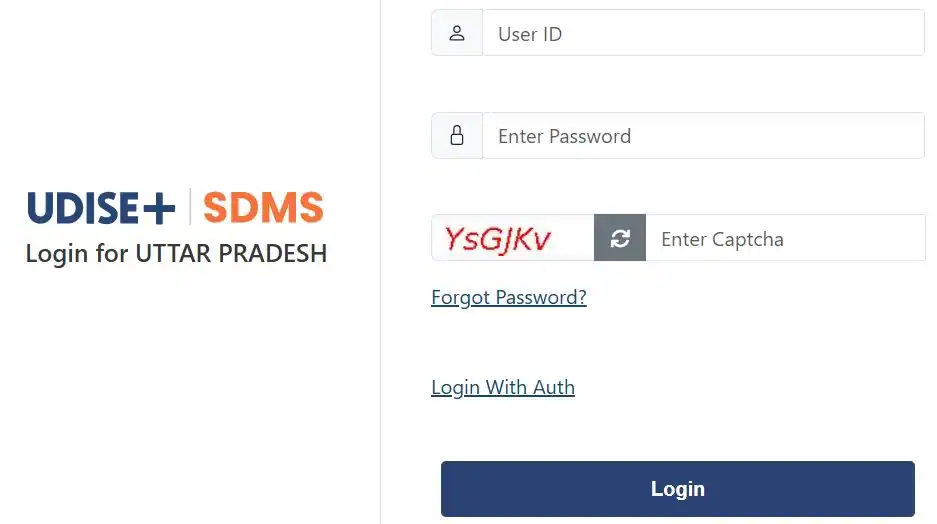
Task: Click the 'Login for' heading text
Action: click(76, 253)
